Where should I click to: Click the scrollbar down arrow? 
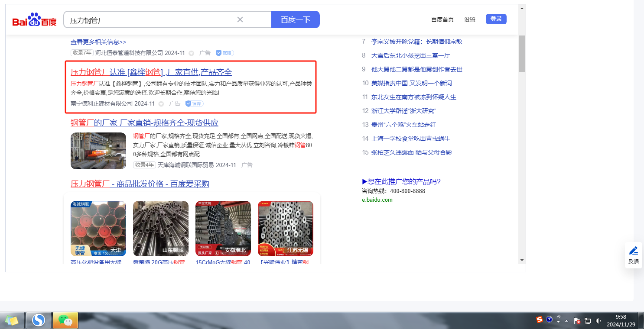coord(522,260)
